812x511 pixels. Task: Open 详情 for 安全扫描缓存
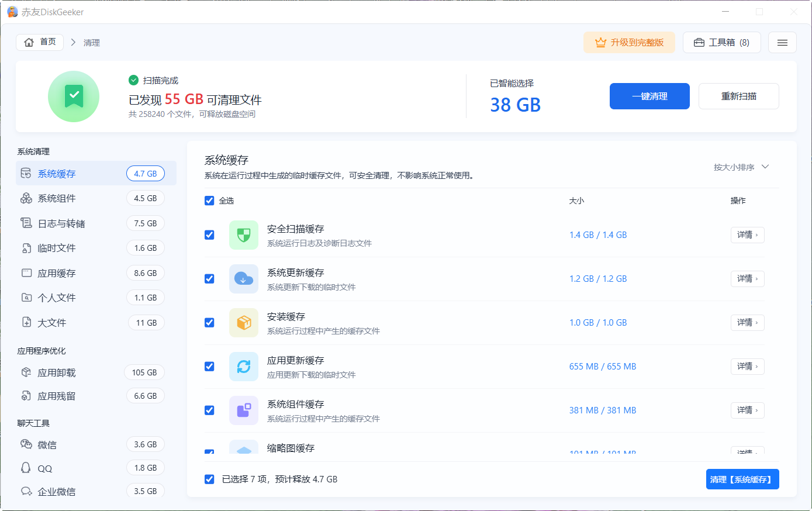[x=748, y=235]
